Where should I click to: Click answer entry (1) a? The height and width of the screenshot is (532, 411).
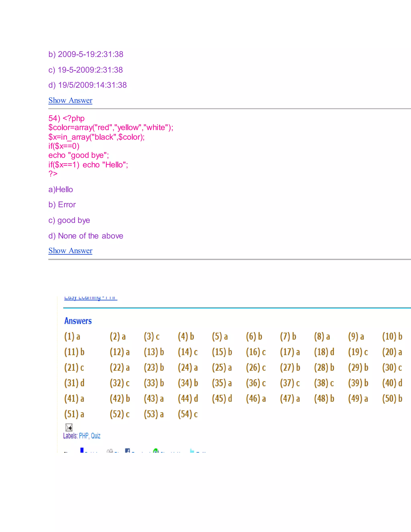pos(72,337)
